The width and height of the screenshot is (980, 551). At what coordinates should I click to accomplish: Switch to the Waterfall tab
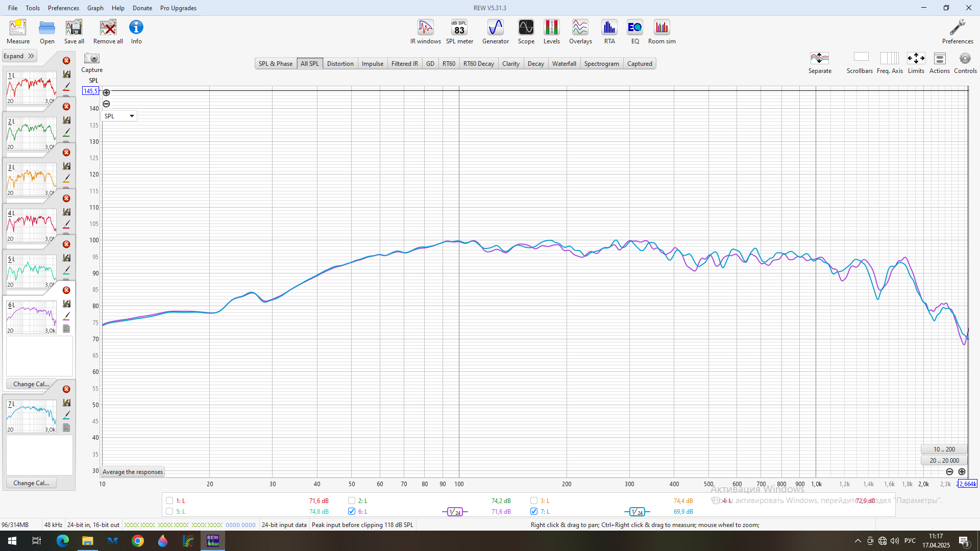click(x=563, y=64)
